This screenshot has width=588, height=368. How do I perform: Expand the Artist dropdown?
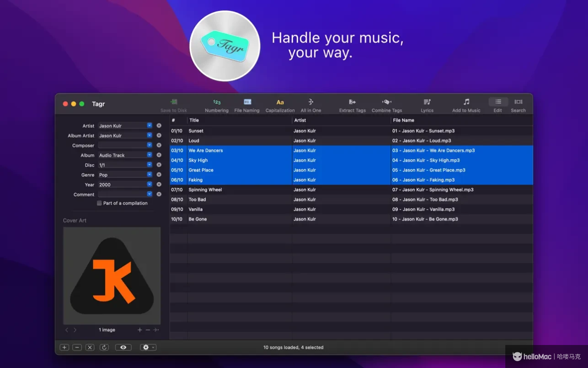coord(149,125)
